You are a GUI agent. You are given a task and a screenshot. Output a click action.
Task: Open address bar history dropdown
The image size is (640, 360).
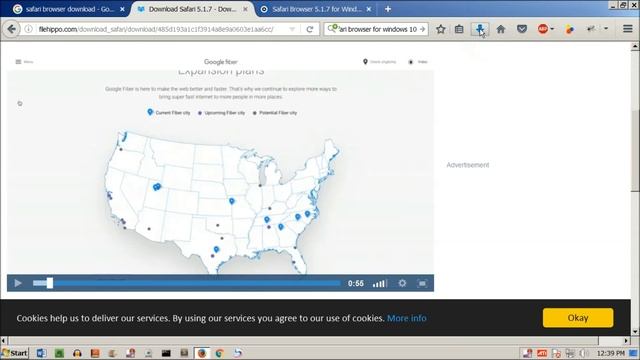pyautogui.click(x=292, y=29)
